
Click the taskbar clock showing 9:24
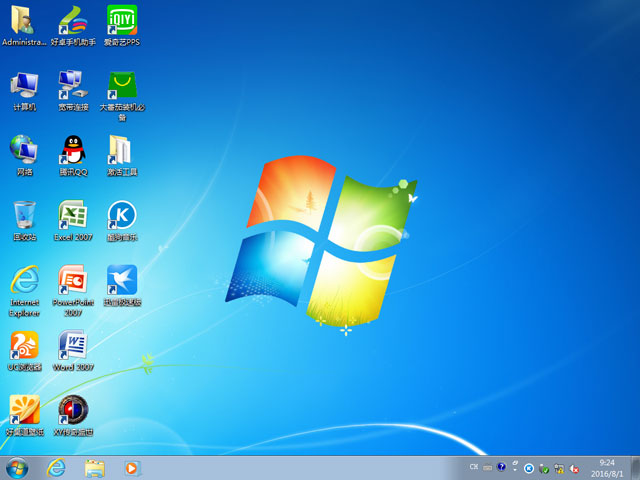(x=606, y=467)
